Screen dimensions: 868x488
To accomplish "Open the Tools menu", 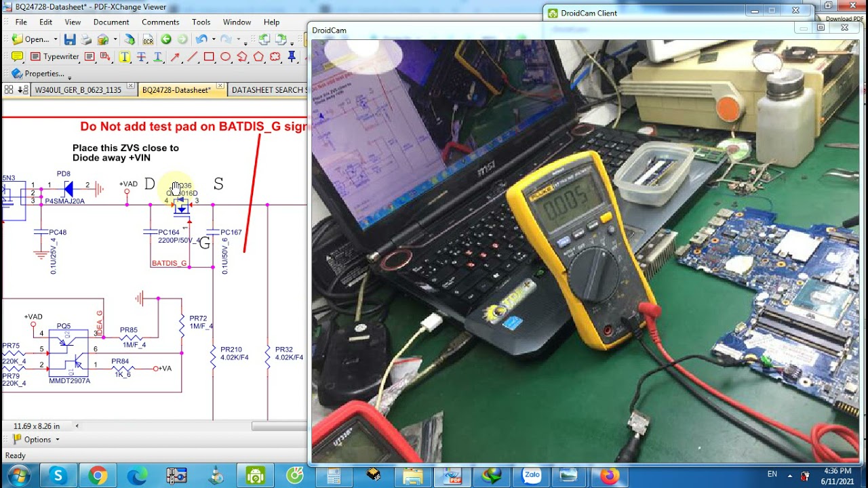I will 201,22.
